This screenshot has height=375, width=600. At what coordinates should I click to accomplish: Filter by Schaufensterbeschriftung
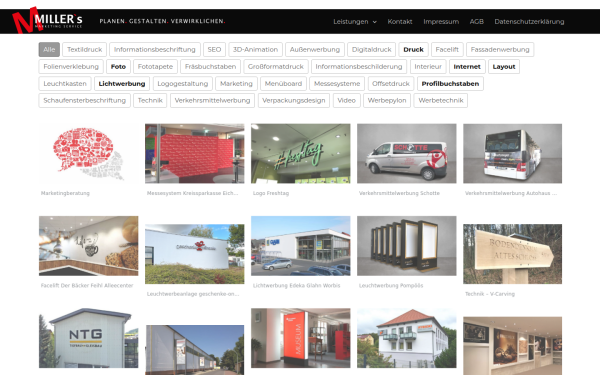pyautogui.click(x=84, y=100)
